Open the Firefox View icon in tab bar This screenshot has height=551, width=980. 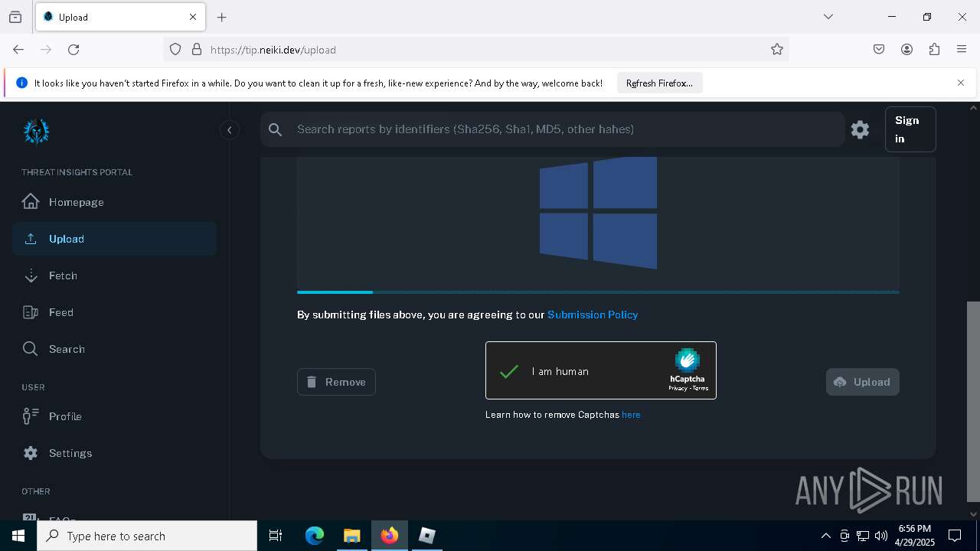[15, 17]
